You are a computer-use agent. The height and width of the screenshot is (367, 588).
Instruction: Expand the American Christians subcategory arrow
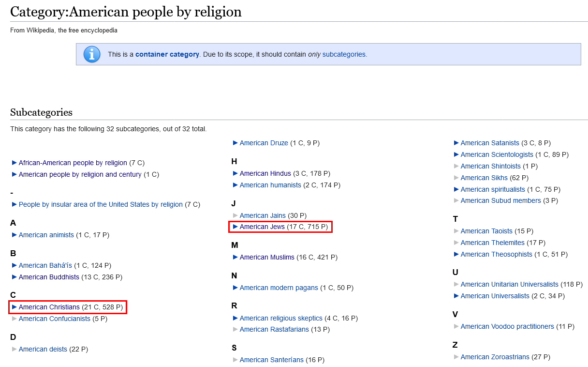click(15, 307)
